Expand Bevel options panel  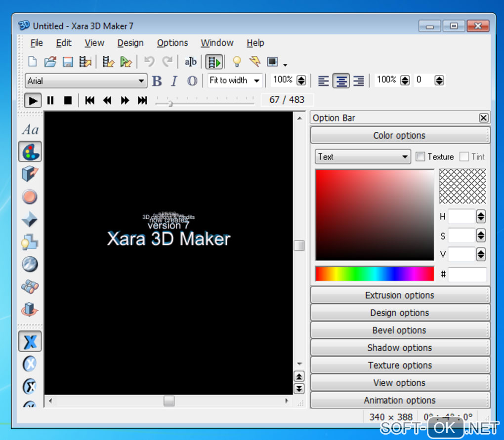coord(400,330)
